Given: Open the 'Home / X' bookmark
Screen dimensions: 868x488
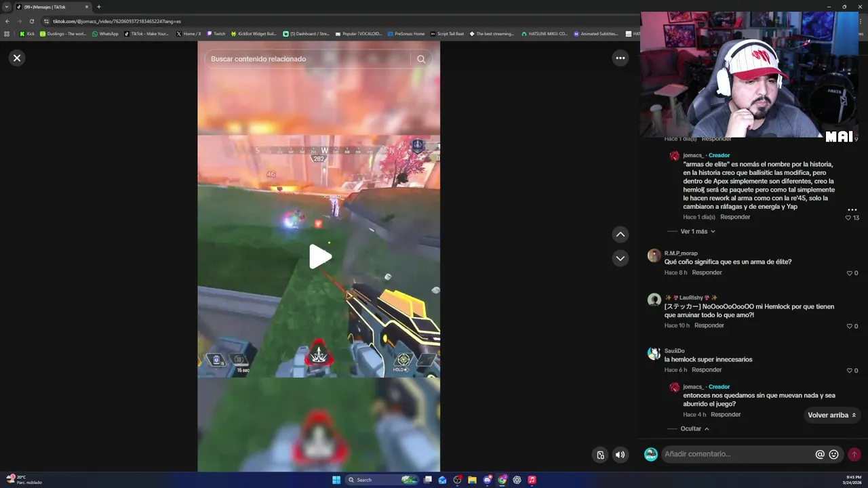Looking at the screenshot, I should [189, 34].
